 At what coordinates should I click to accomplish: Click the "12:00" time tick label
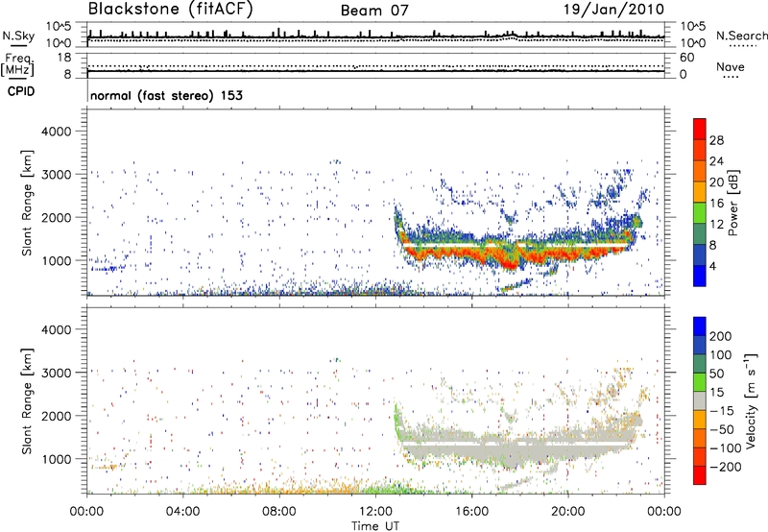[375, 512]
